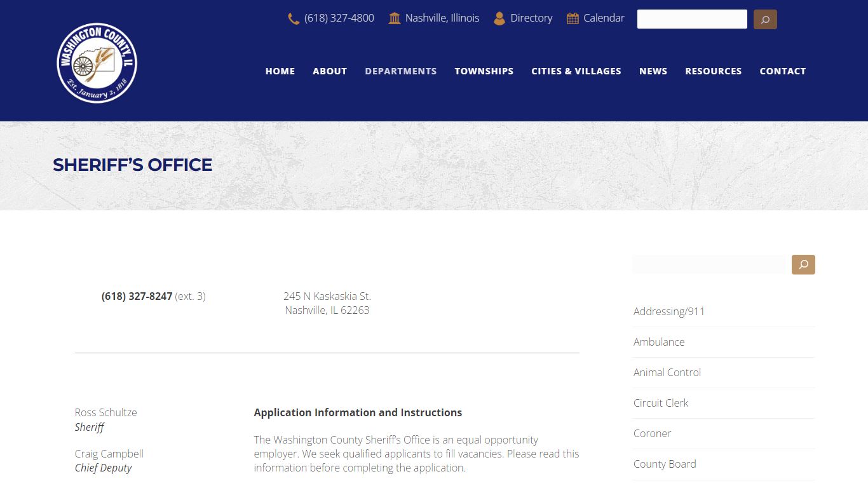Click the person icon next to Directory
868x488 pixels.
(x=499, y=18)
